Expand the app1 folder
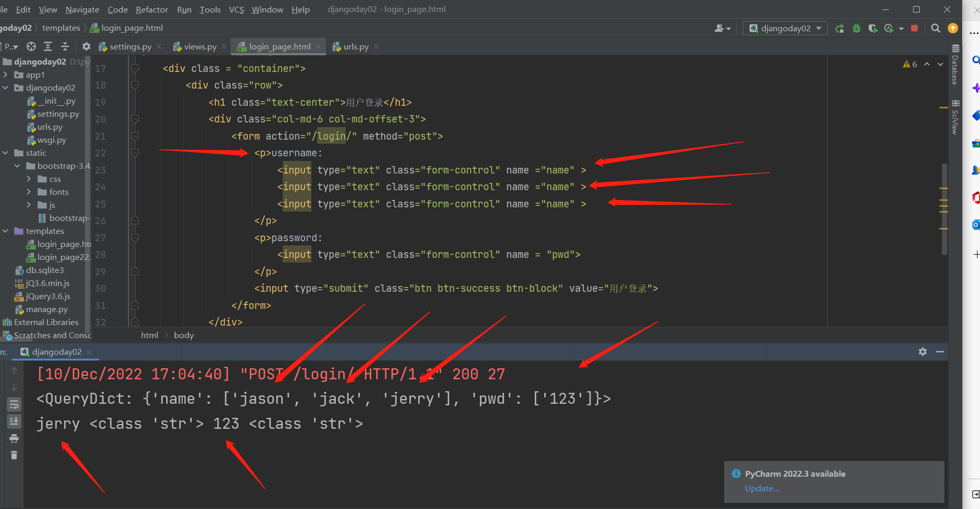The height and width of the screenshot is (509, 980). click(x=6, y=75)
